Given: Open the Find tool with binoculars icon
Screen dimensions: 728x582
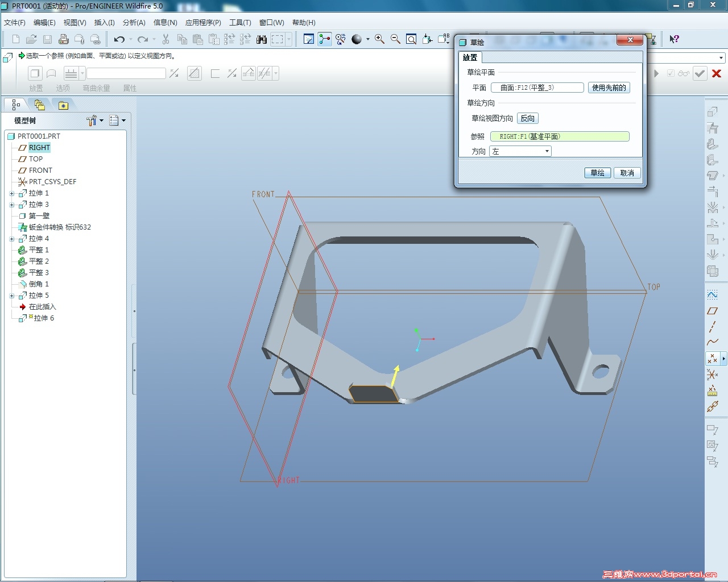Looking at the screenshot, I should [x=262, y=39].
